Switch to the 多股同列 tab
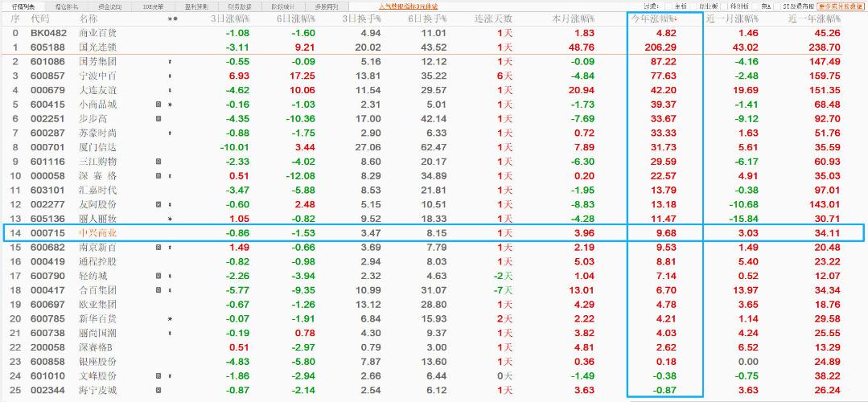The width and height of the screenshot is (868, 402). (x=326, y=6)
